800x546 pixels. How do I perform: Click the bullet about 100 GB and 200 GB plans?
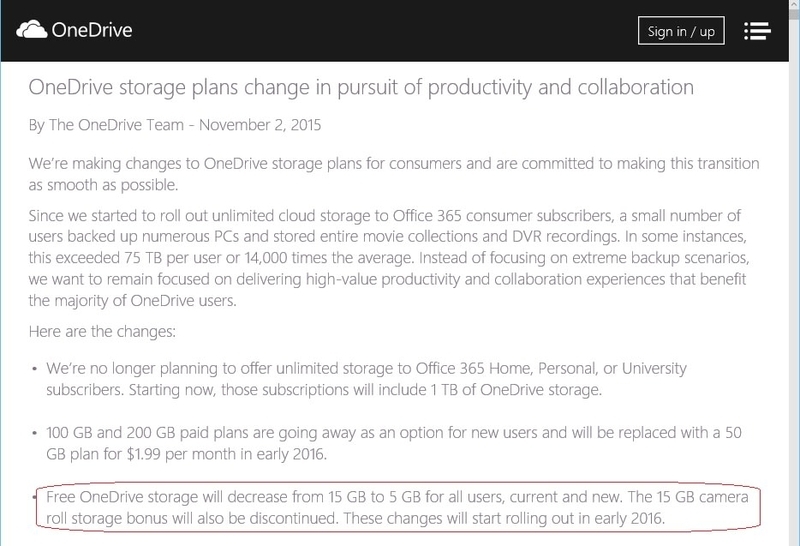coord(394,443)
